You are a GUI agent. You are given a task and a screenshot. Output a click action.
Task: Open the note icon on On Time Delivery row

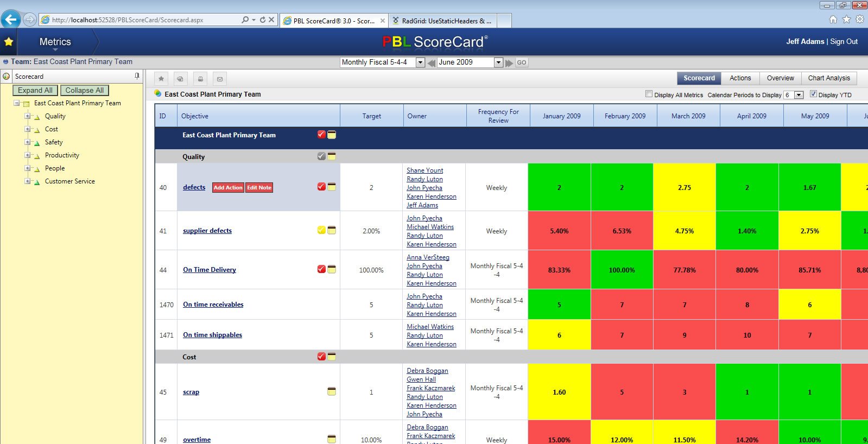pyautogui.click(x=332, y=269)
